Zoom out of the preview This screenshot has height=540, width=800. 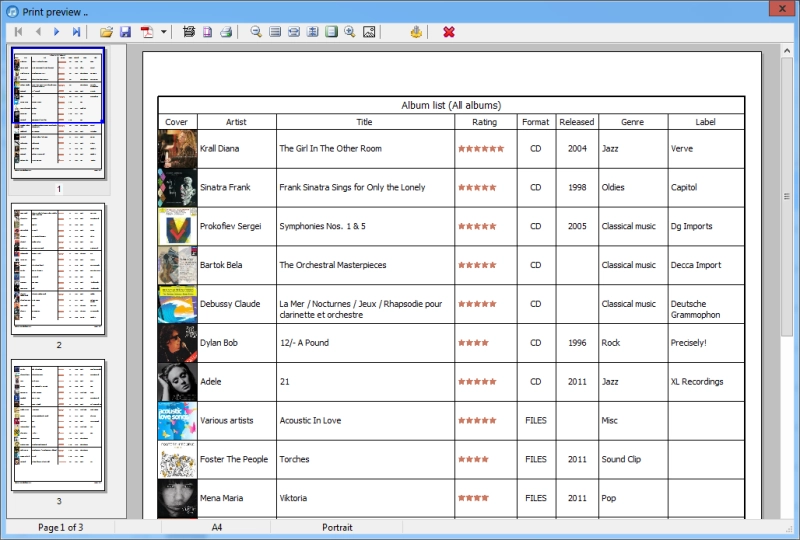click(256, 32)
